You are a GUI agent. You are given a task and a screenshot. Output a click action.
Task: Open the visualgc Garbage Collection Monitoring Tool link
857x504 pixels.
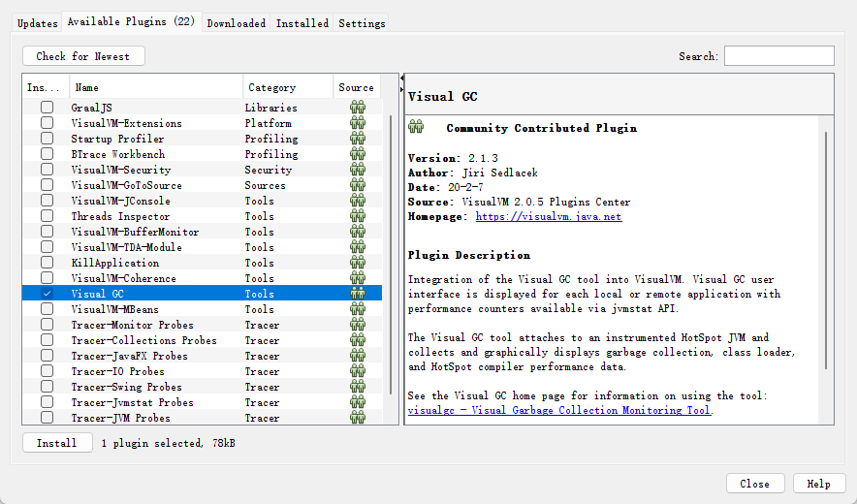point(559,411)
